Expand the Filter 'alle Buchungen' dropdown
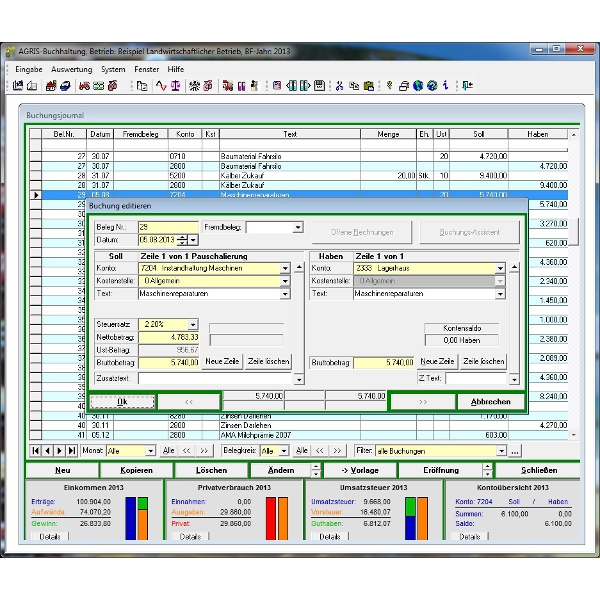This screenshot has height=600, width=600. 502,451
